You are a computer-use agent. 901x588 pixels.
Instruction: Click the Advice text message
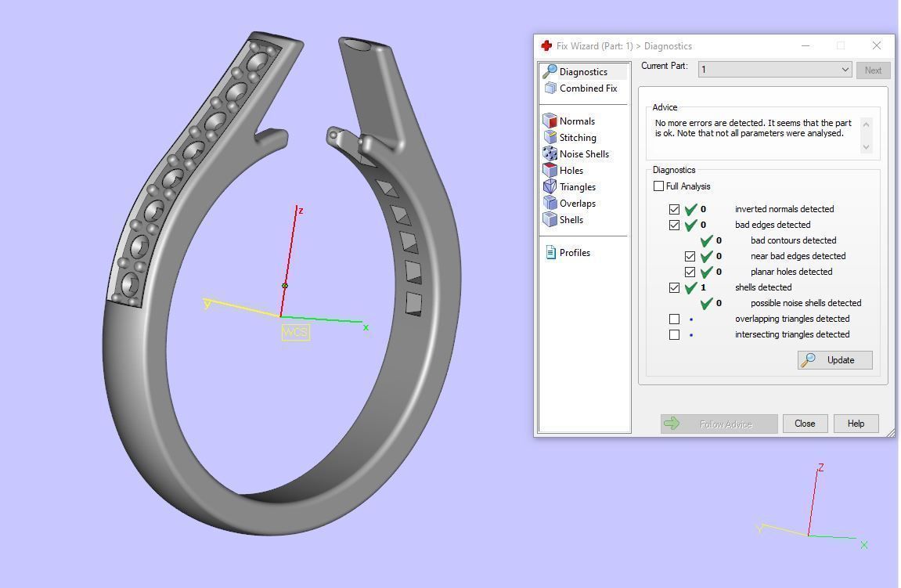(x=753, y=128)
